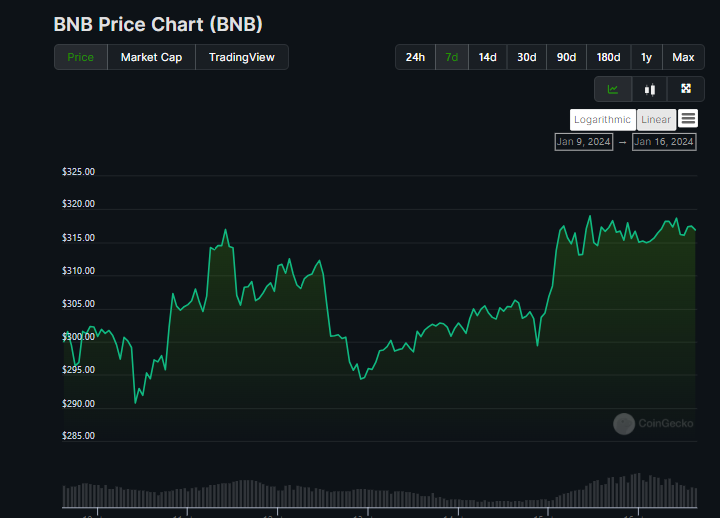Select the Market Cap tab
720x518 pixels.
(152, 57)
